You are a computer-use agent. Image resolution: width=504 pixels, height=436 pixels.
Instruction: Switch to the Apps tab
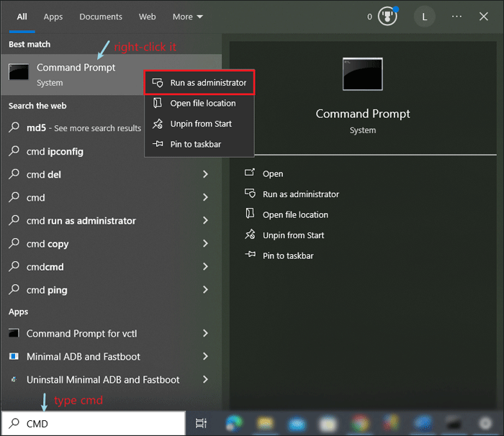tap(53, 17)
